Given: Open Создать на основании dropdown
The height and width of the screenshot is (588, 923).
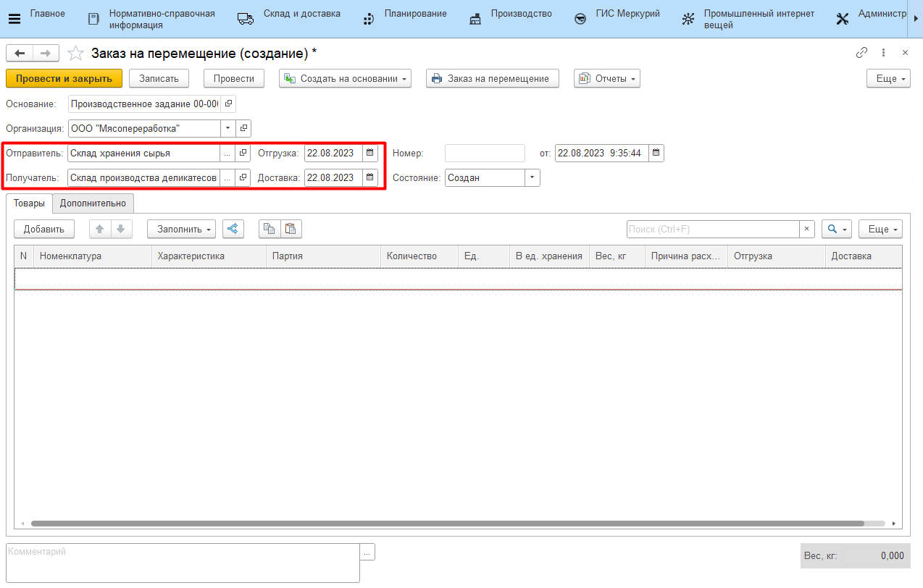Looking at the screenshot, I should point(345,78).
